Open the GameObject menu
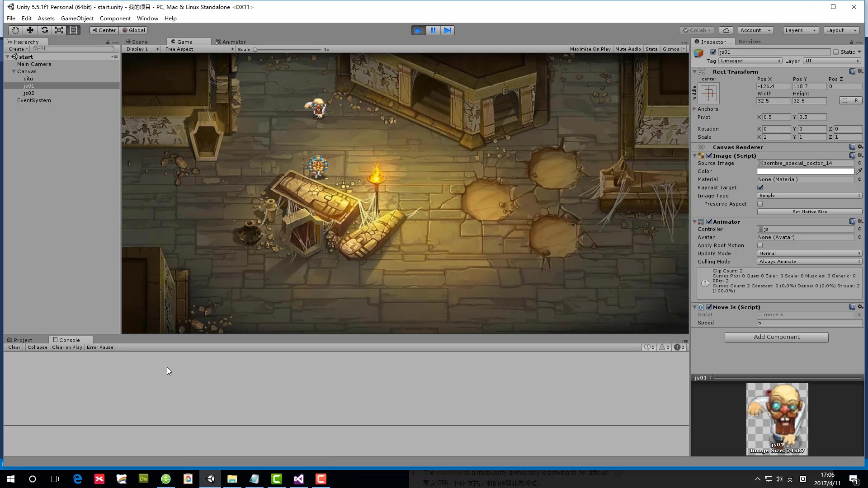 click(77, 19)
